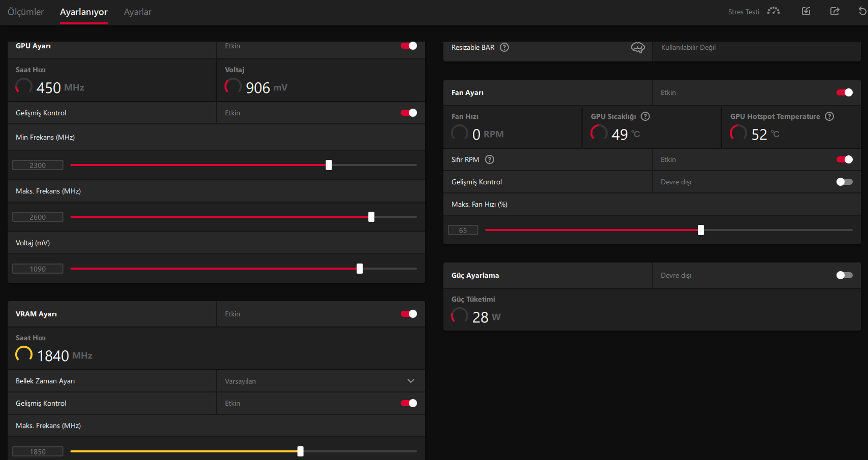The image size is (868, 460).
Task: Click the 906 mV voltage reading
Action: pyautogui.click(x=267, y=88)
